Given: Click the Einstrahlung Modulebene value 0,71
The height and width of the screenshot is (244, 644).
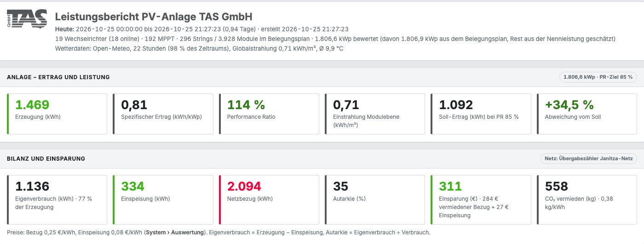Looking at the screenshot, I should point(346,105).
